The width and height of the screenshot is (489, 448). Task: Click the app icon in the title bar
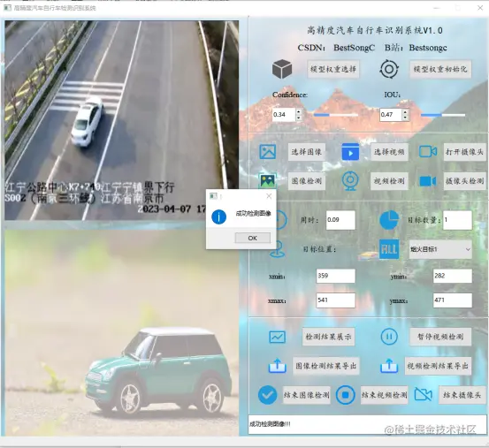click(x=7, y=7)
